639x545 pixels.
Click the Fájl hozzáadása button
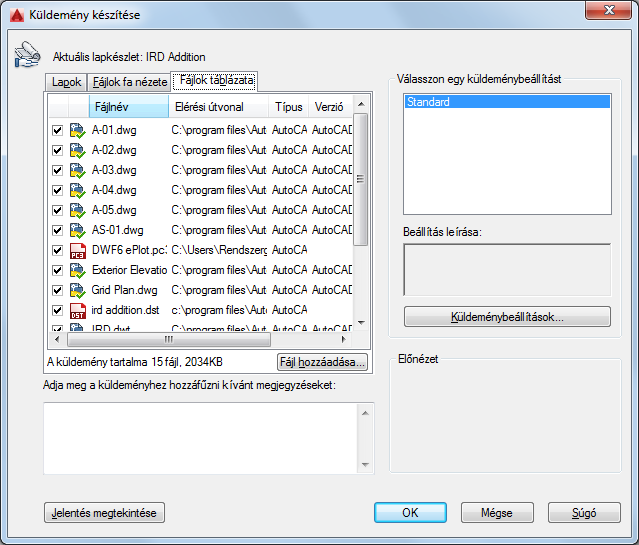[x=322, y=362]
